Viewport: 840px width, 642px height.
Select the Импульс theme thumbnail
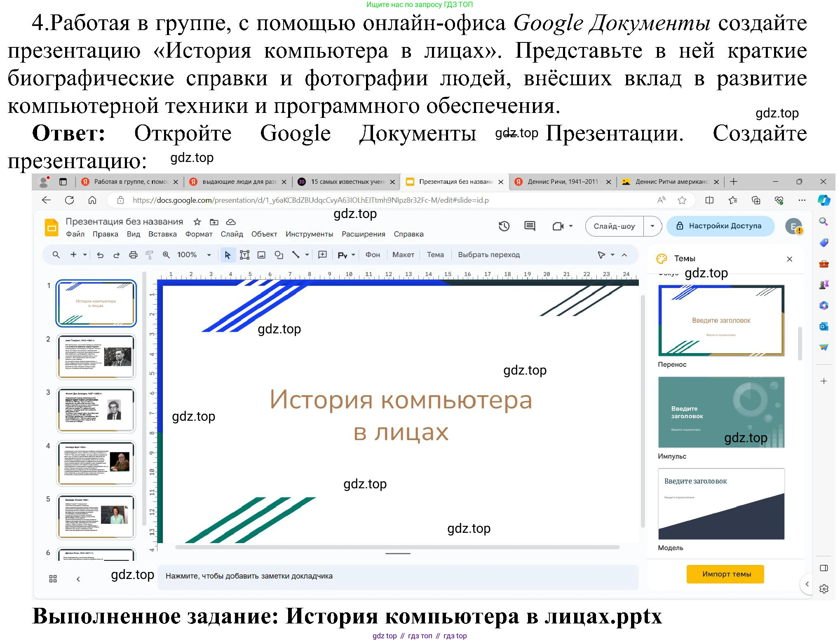pyautogui.click(x=720, y=412)
